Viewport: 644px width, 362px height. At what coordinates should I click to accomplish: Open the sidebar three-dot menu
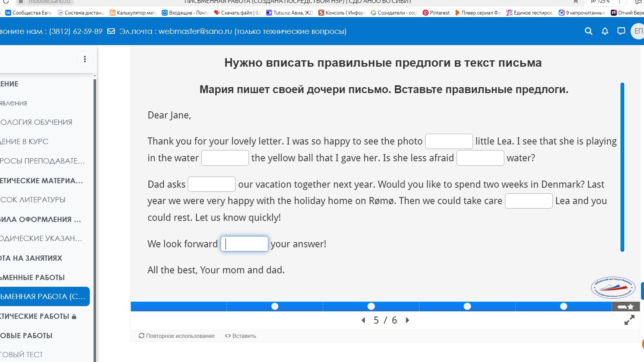coord(85,59)
